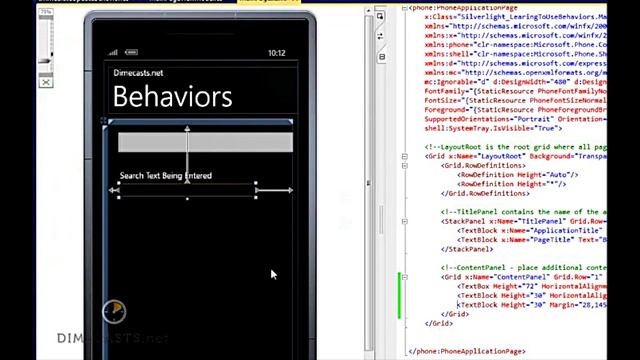Screen dimensions: 640x360
Task: Click the horizontal split view icon
Action: pos(382,57)
